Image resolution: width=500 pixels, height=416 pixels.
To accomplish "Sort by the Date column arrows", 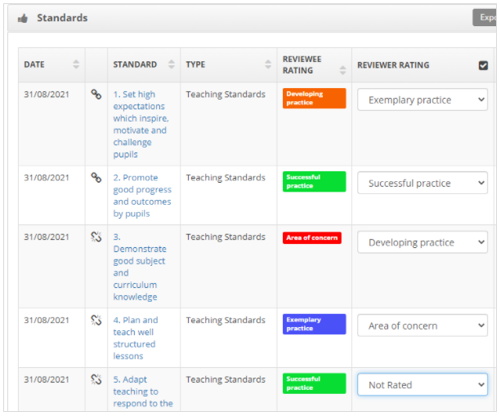I will [x=76, y=64].
